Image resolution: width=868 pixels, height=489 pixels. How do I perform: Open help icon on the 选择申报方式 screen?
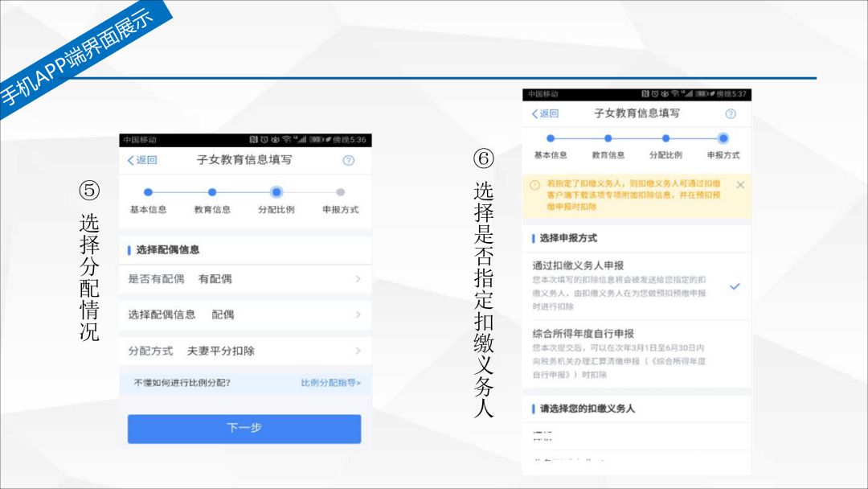click(x=731, y=114)
